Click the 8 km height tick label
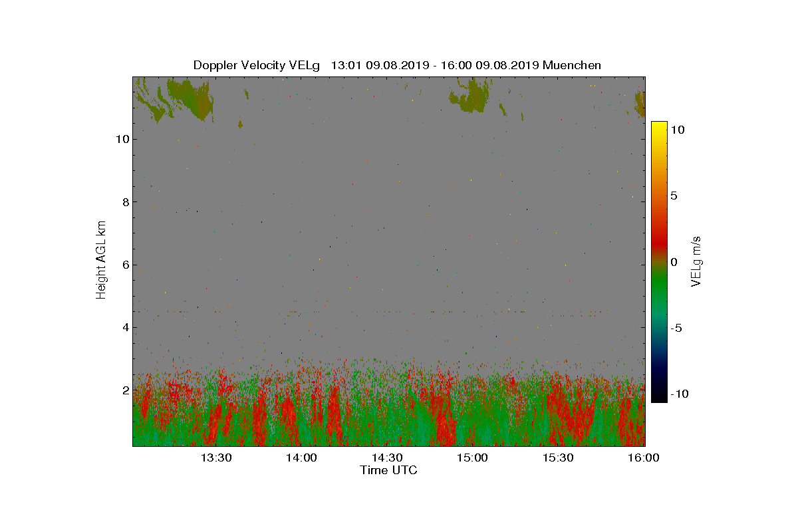This screenshot has width=798, height=532. click(x=124, y=202)
